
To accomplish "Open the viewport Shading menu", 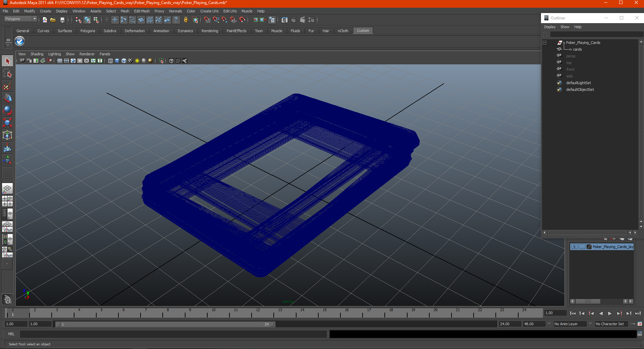I will click(x=37, y=54).
